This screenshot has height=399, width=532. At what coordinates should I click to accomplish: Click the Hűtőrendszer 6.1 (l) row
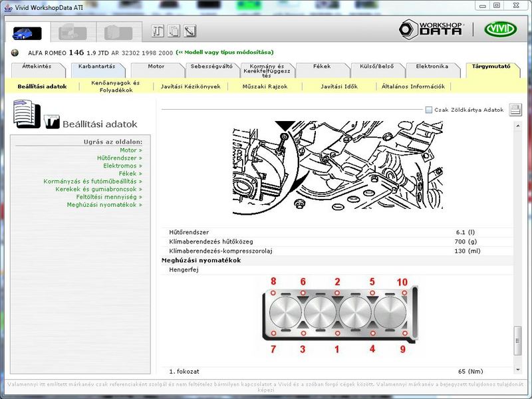tap(338, 232)
